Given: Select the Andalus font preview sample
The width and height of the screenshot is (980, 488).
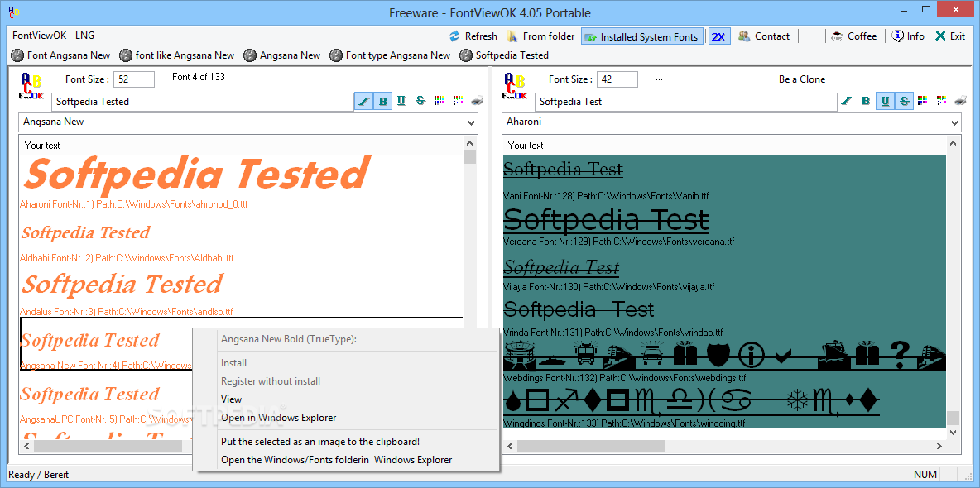Looking at the screenshot, I should pyautogui.click(x=122, y=285).
